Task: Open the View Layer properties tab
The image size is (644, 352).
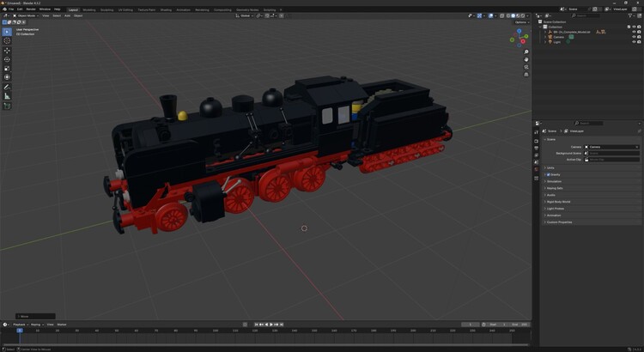Action: (x=536, y=155)
